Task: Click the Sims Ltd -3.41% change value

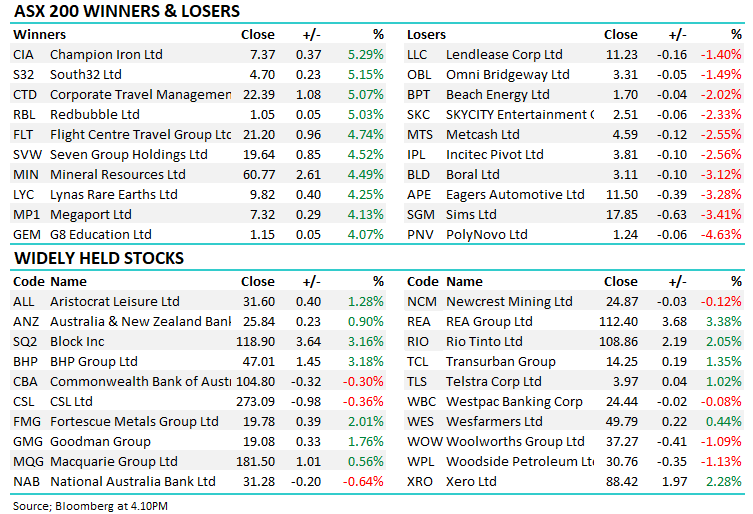Action: click(721, 214)
